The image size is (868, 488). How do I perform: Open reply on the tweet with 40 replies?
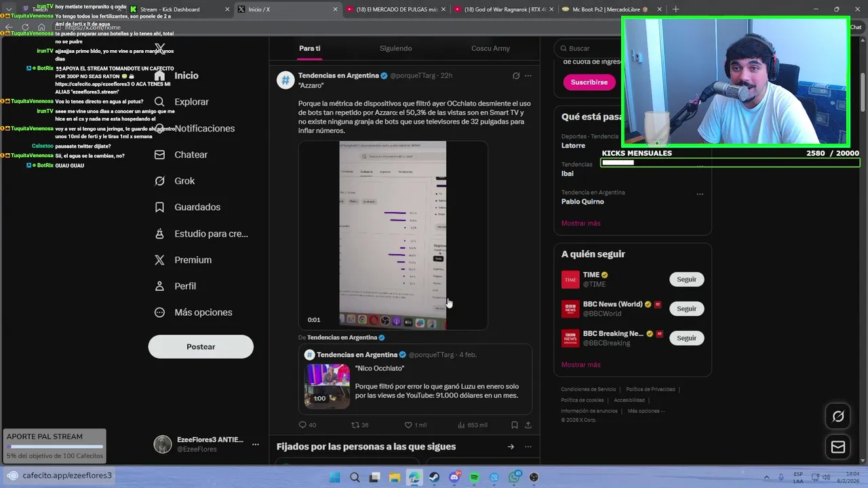307,425
